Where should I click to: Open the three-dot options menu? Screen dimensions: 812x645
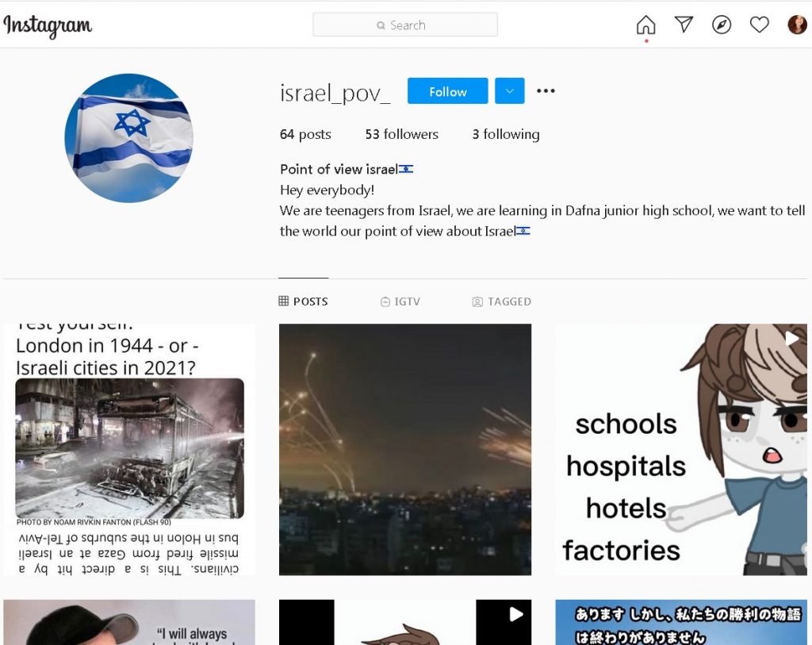pos(546,90)
